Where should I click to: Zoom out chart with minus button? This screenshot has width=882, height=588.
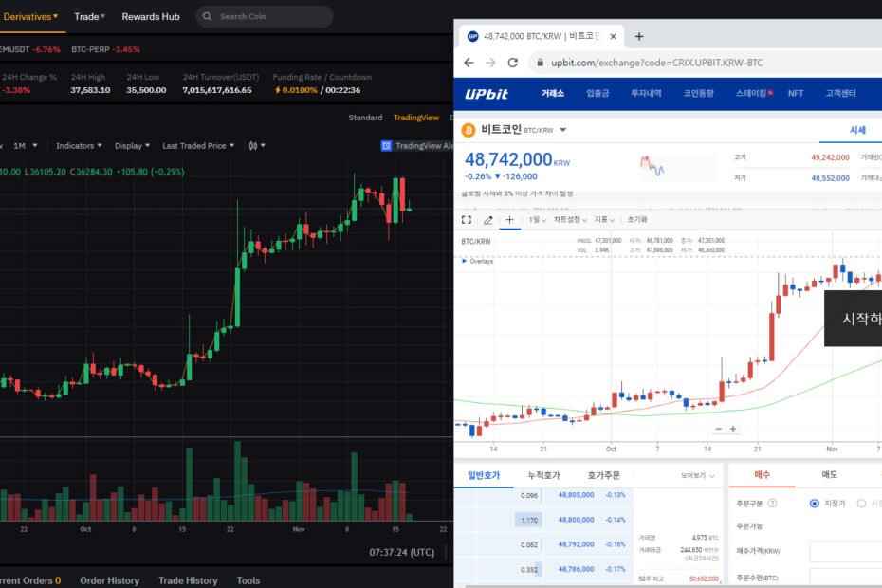718,429
